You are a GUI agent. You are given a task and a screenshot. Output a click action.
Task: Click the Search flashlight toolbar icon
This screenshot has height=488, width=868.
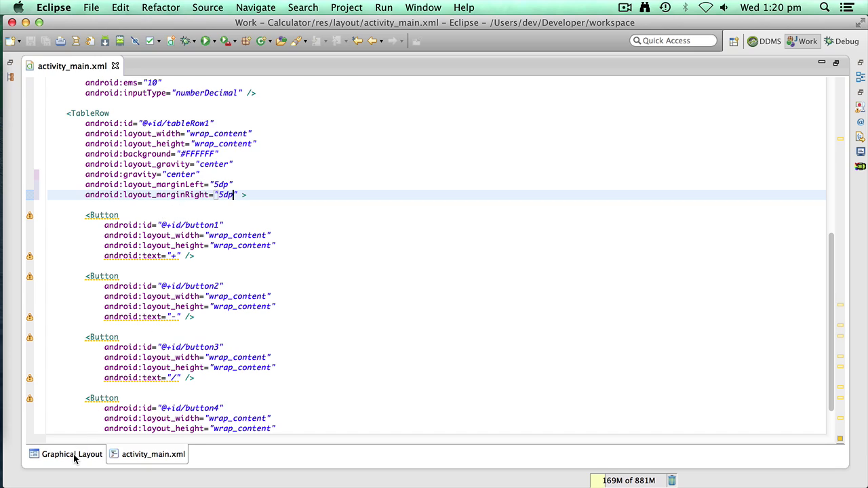(x=296, y=41)
